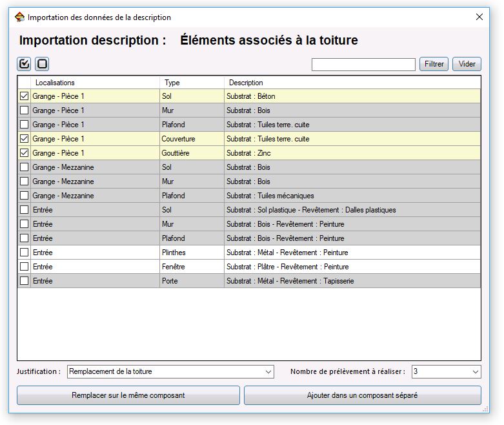Uncheck the Grange - Pièce 1 Sol row
Image resolution: width=504 pixels, height=425 pixels.
tap(24, 96)
